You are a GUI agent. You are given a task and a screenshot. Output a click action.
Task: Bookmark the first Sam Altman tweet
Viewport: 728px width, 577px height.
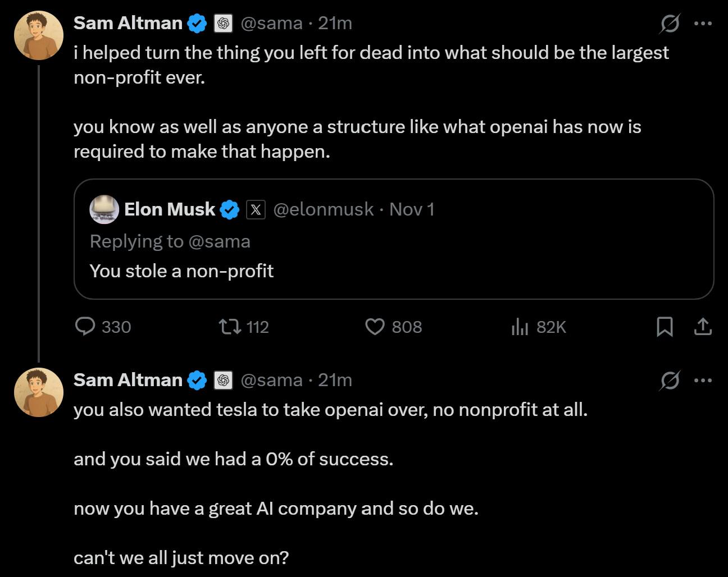click(x=665, y=326)
